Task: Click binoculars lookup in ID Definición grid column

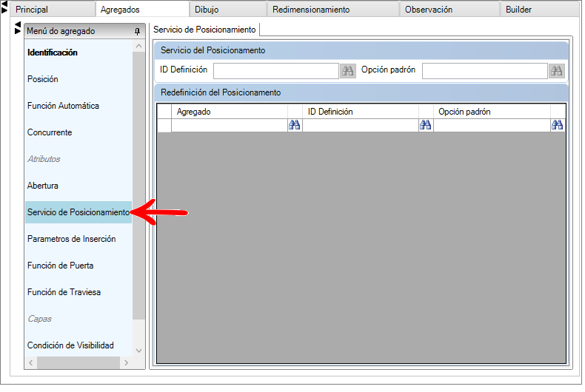Action: click(x=425, y=125)
